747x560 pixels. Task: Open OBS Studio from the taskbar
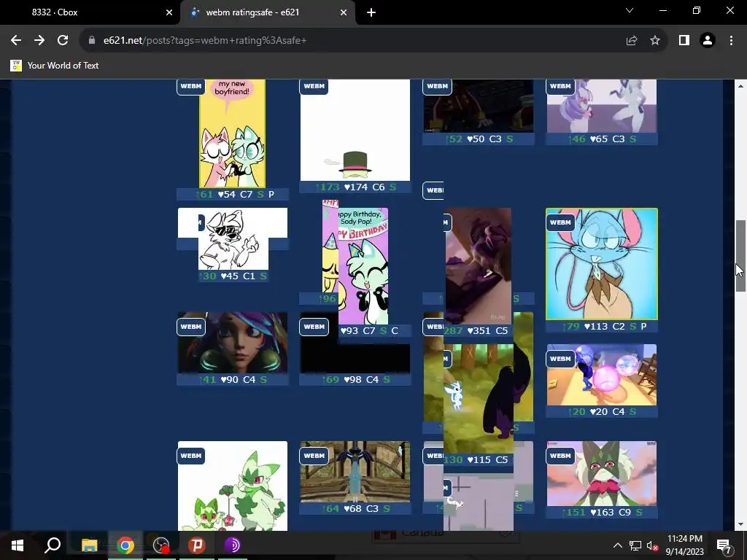pos(161,545)
